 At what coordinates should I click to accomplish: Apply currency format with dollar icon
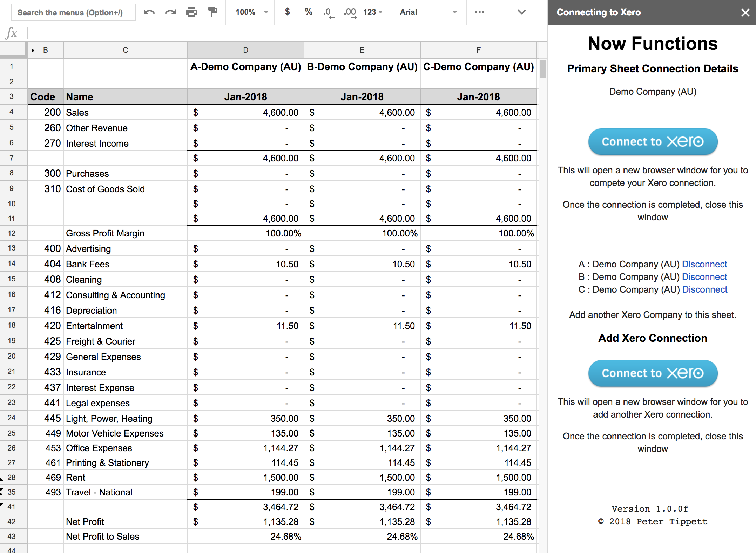point(287,12)
